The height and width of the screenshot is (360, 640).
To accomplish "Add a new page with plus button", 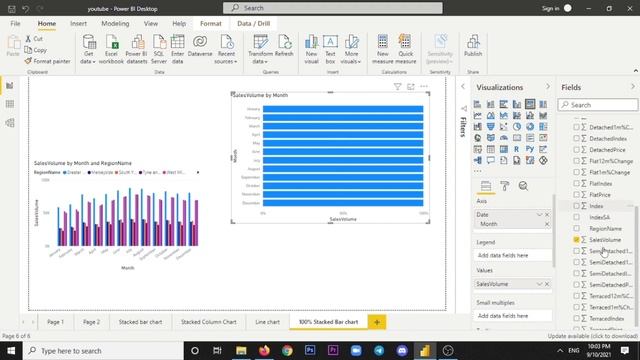I will point(377,322).
